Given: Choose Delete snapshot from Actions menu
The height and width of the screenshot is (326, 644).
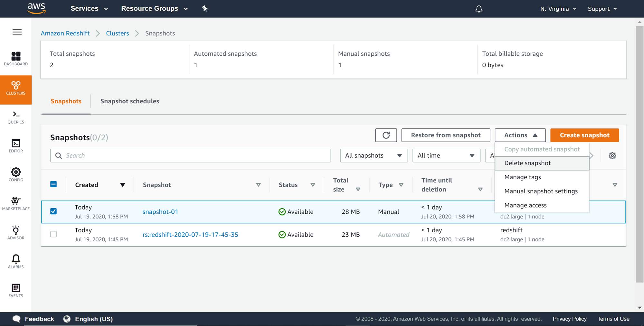Looking at the screenshot, I should pos(527,163).
